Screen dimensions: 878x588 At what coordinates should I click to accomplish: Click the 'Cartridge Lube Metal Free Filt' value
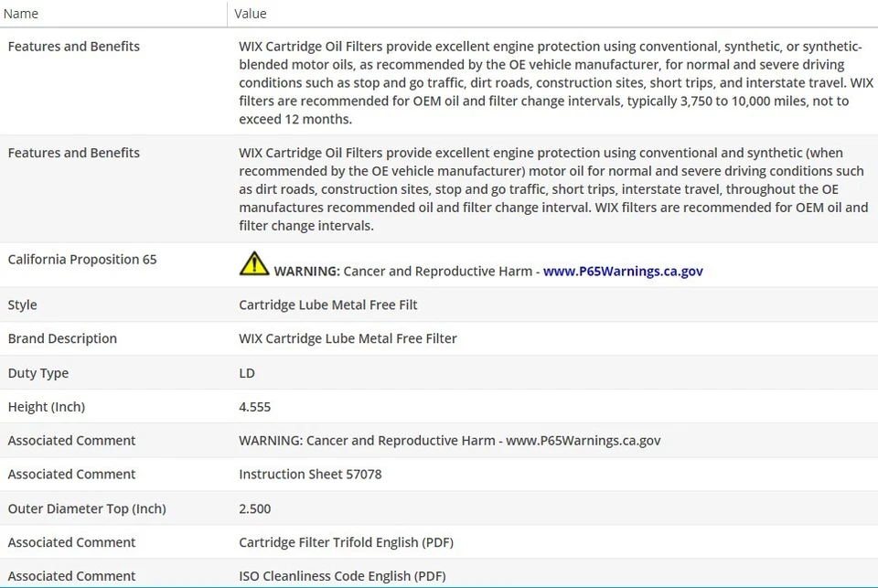point(328,305)
